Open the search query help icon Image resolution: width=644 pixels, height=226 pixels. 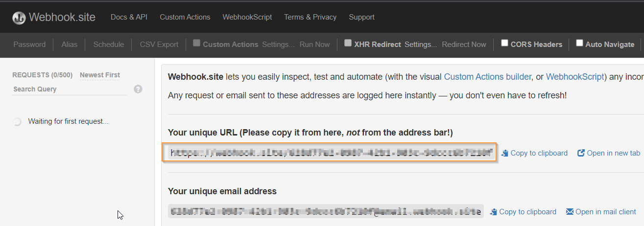coord(138,89)
